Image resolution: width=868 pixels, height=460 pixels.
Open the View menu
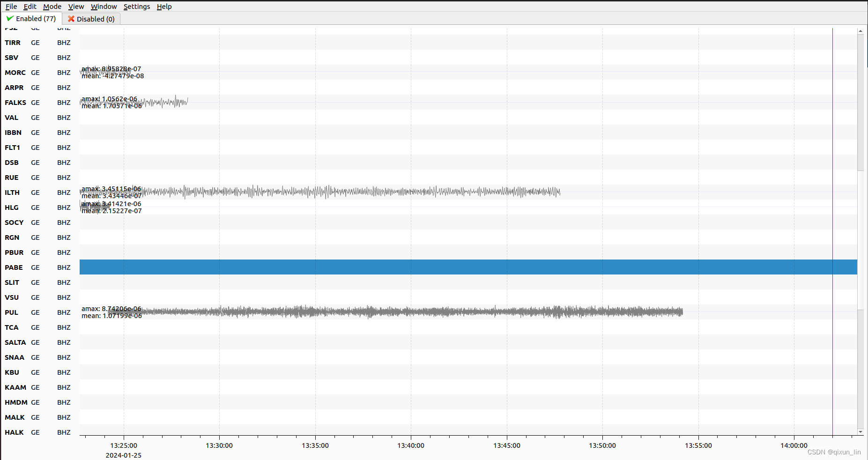[x=75, y=6]
